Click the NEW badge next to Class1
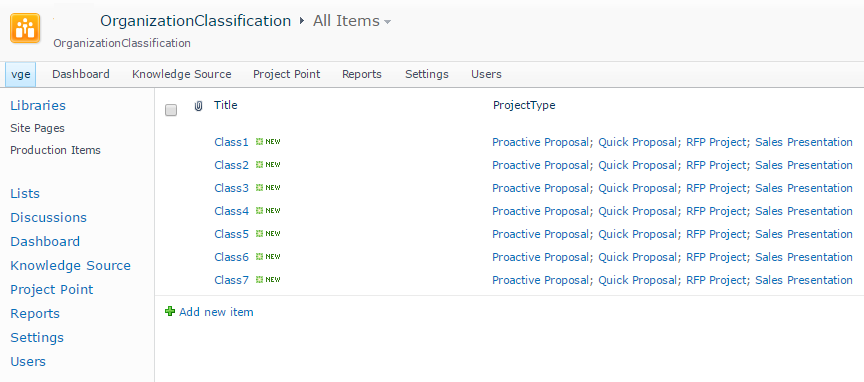The height and width of the screenshot is (382, 864). (268, 142)
